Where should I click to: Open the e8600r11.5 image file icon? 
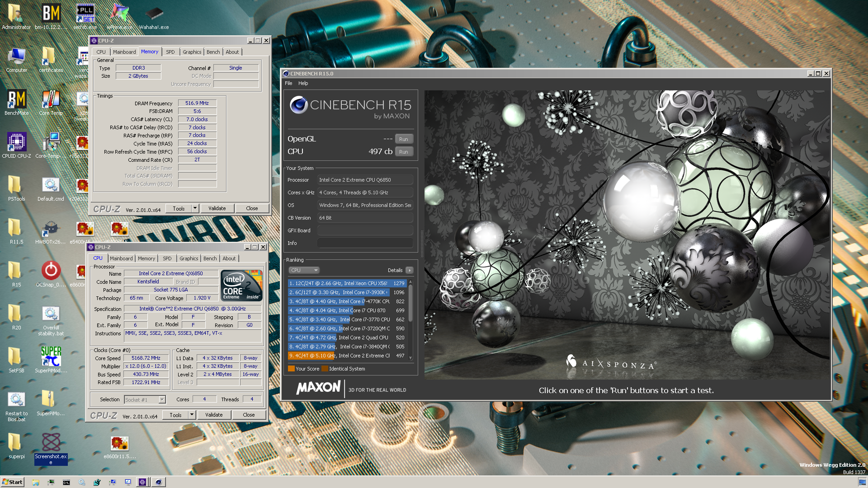(119, 447)
